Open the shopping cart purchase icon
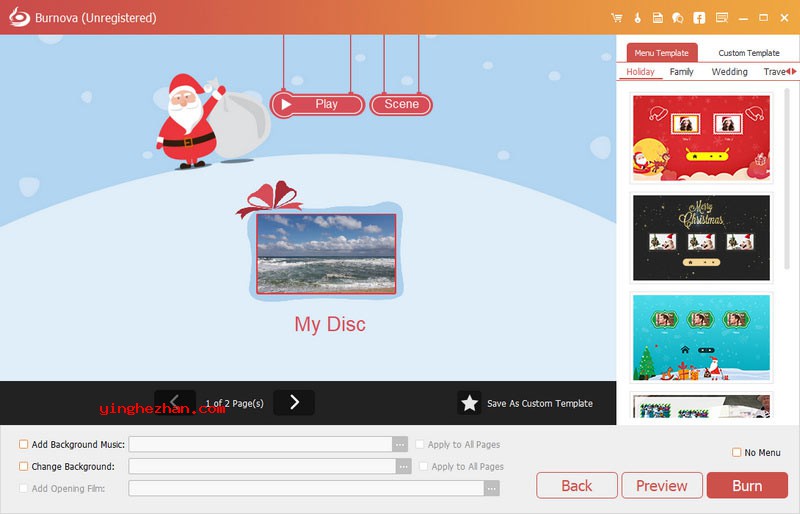The height and width of the screenshot is (514, 800). point(616,18)
